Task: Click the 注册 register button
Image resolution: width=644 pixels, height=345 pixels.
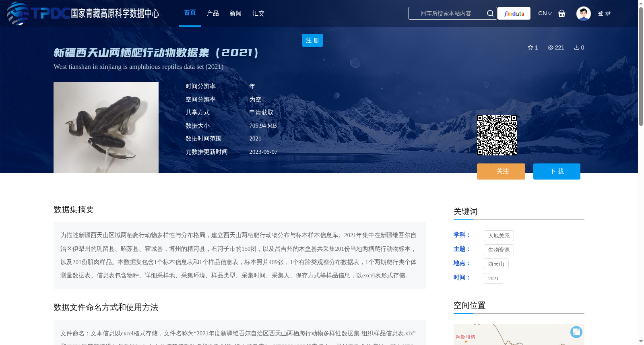Action: (312, 40)
